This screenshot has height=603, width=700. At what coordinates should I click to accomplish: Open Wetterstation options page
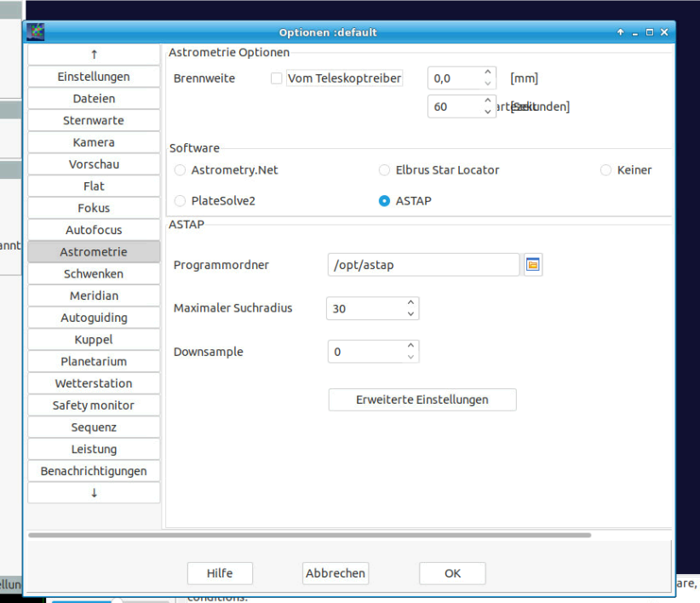point(94,383)
